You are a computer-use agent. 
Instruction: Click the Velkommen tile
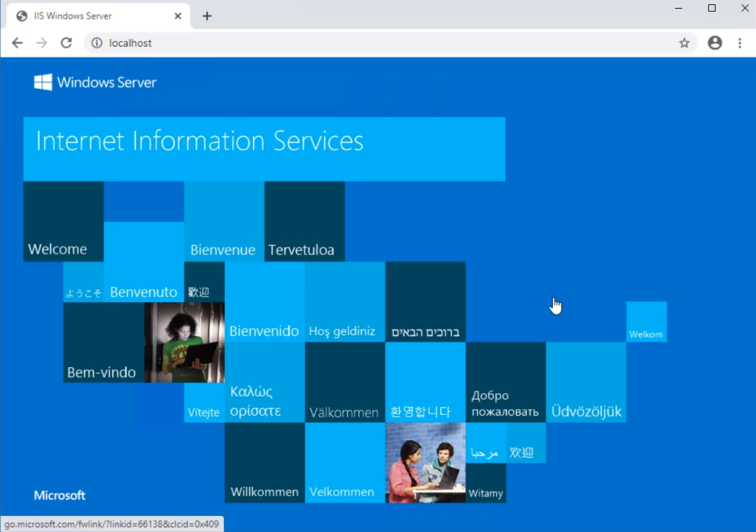(x=345, y=463)
